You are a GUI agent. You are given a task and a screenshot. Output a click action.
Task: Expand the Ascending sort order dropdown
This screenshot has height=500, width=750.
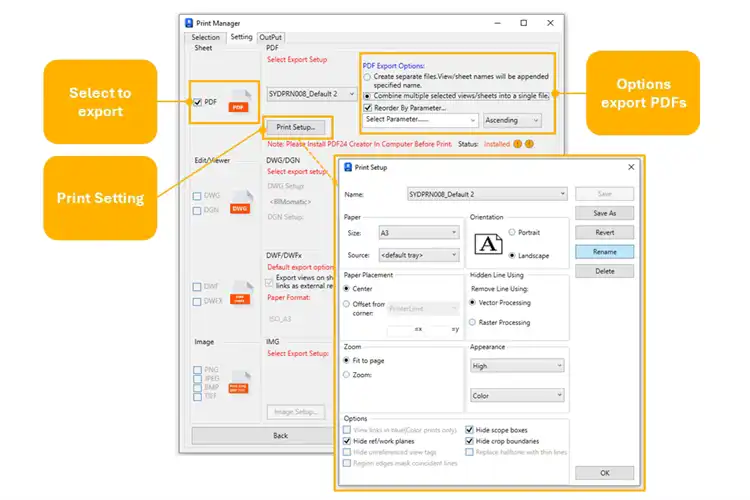tap(512, 120)
